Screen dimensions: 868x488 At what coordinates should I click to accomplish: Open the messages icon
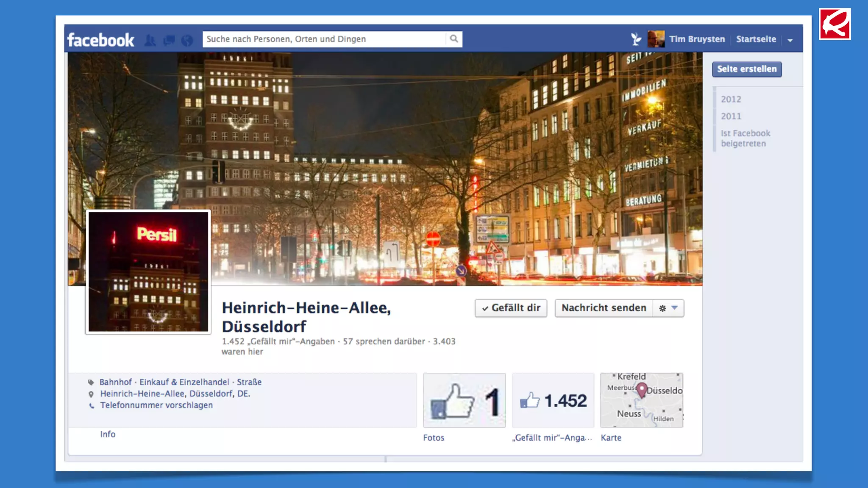169,40
